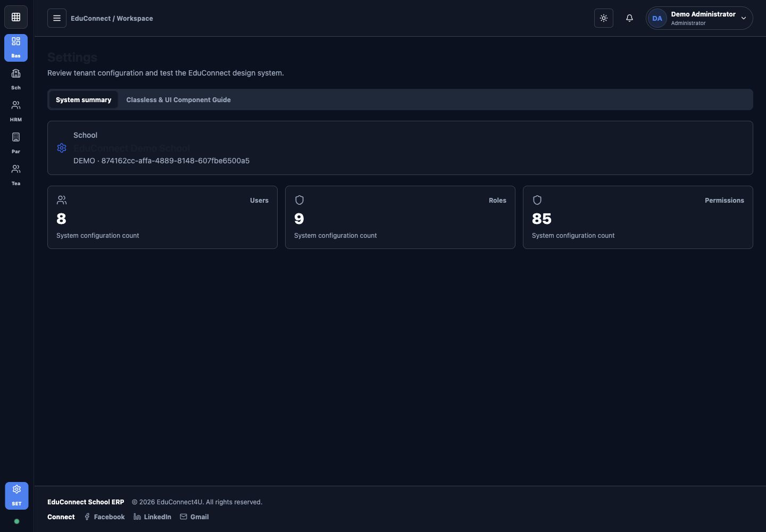766x532 pixels.
Task: Click the Demo Administrator name label
Action: (703, 14)
